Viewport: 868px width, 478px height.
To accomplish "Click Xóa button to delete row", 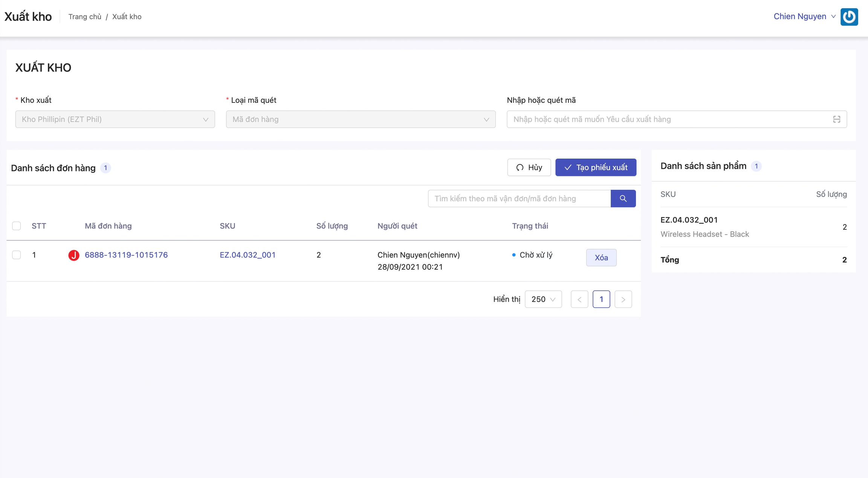I will (x=601, y=258).
